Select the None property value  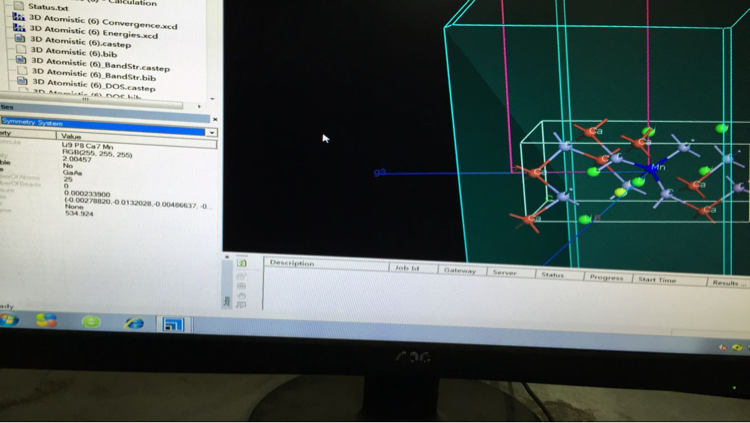74,206
